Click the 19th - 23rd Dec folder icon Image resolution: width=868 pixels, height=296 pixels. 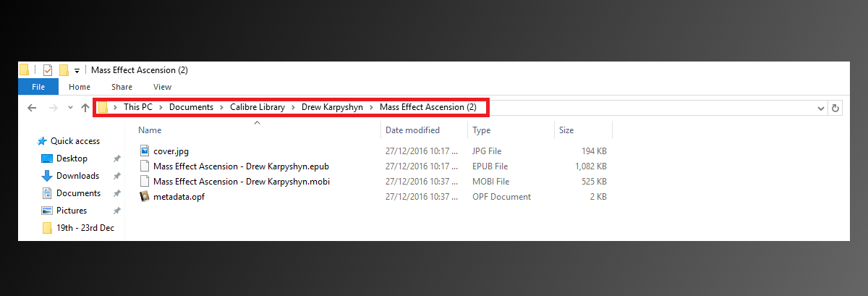click(x=47, y=228)
